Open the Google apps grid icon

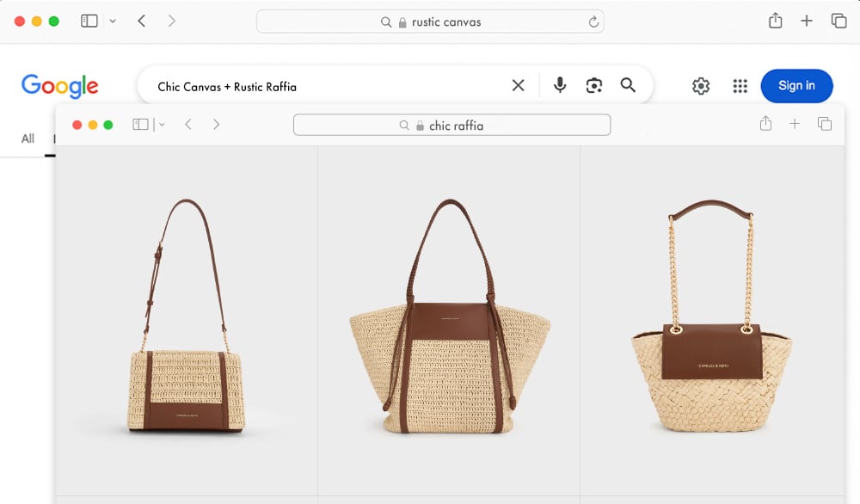tap(740, 85)
